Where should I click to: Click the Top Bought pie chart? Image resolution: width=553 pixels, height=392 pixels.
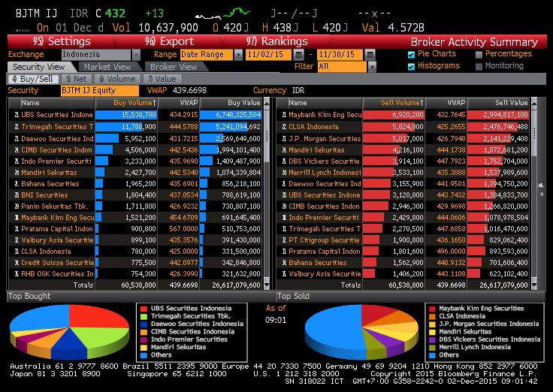68,332
